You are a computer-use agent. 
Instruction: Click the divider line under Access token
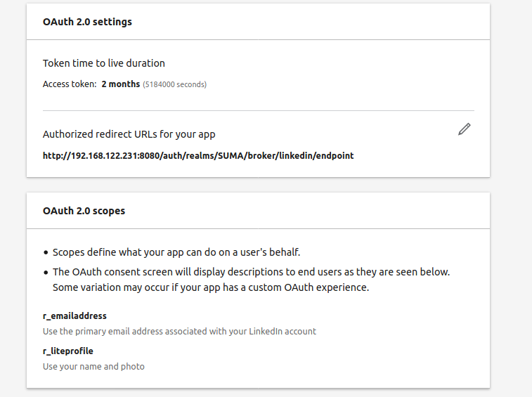pos(258,110)
